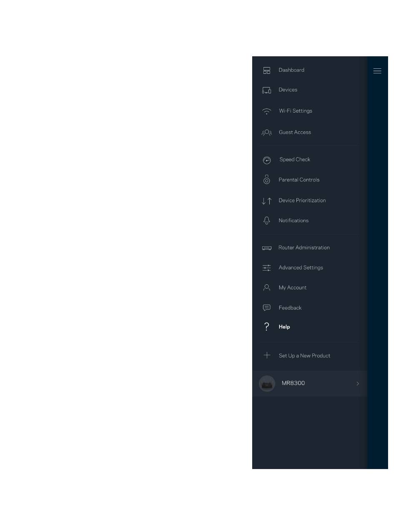
Task: Expand the MR8300 router chevron
Action: coord(358,384)
